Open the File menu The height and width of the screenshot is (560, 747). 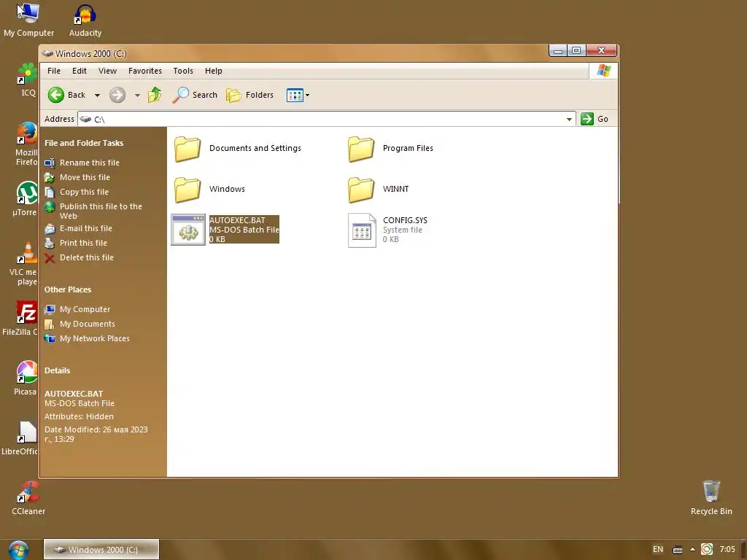54,71
